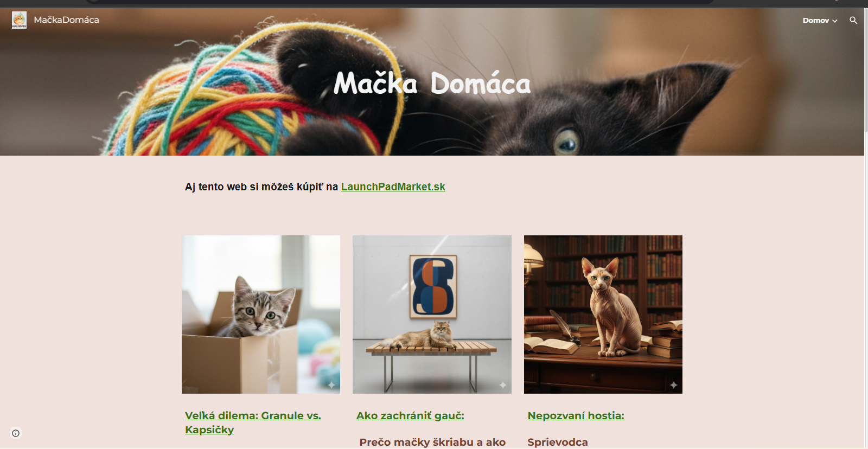Click the kitten in cardboard box thumbnail
This screenshot has width=868, height=449.
click(261, 315)
